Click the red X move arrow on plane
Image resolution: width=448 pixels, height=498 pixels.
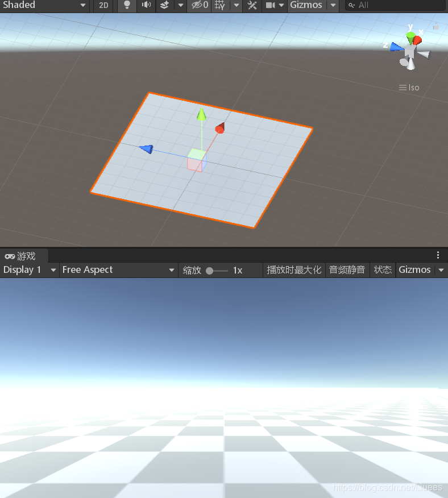(220, 128)
